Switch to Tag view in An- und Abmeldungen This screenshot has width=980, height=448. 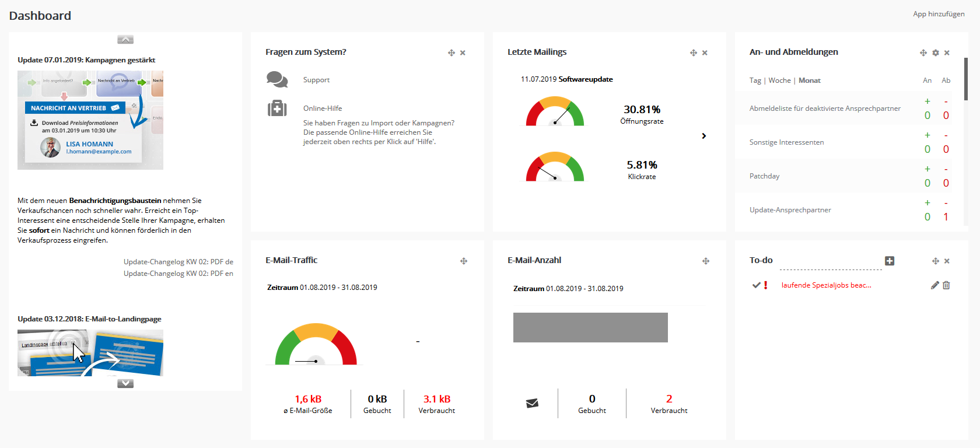(x=755, y=80)
